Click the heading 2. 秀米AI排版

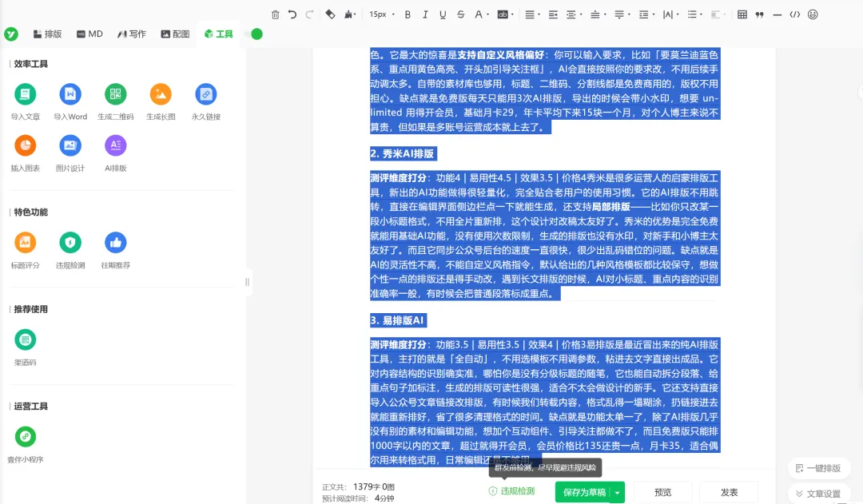pos(402,153)
